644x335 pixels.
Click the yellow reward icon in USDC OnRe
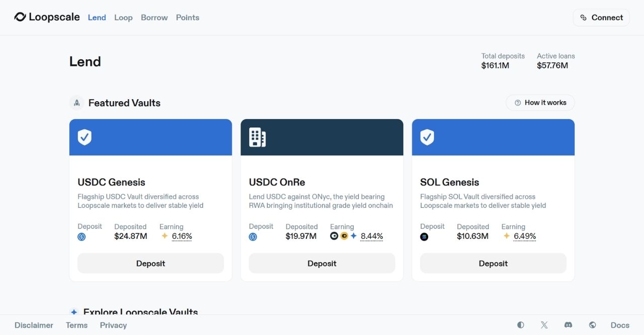tap(344, 236)
